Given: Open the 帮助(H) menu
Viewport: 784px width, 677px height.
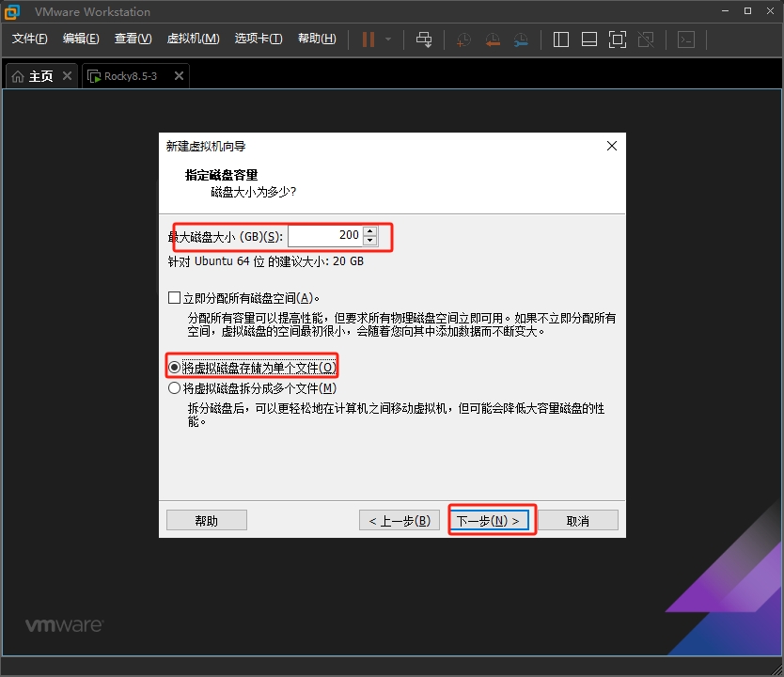Looking at the screenshot, I should coord(317,39).
